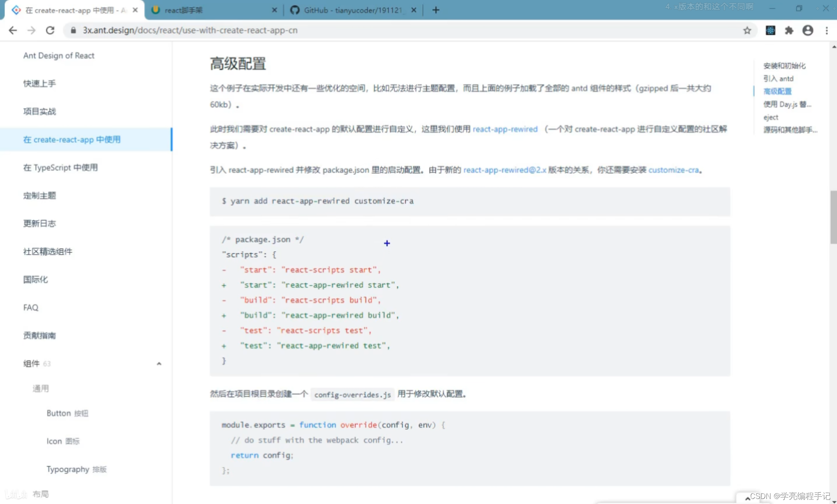Collapse the 组件 section chevron

(x=159, y=364)
